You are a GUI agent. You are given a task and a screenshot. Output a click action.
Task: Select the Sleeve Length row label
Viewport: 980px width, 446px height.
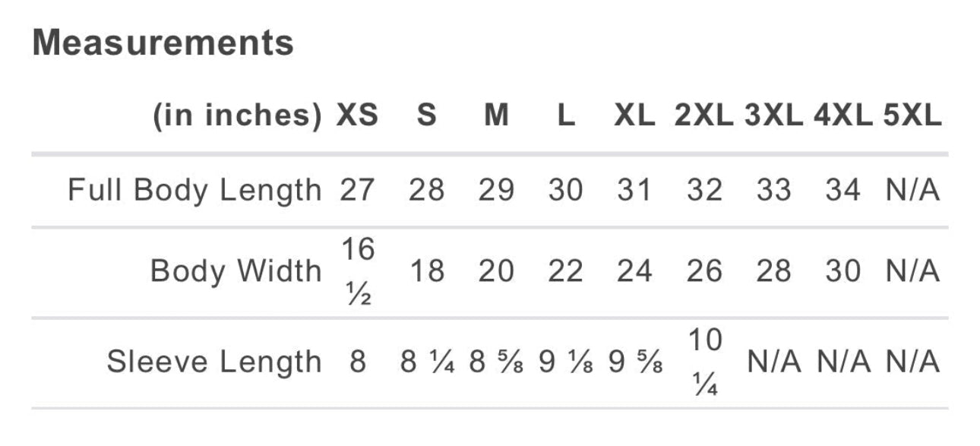click(214, 362)
